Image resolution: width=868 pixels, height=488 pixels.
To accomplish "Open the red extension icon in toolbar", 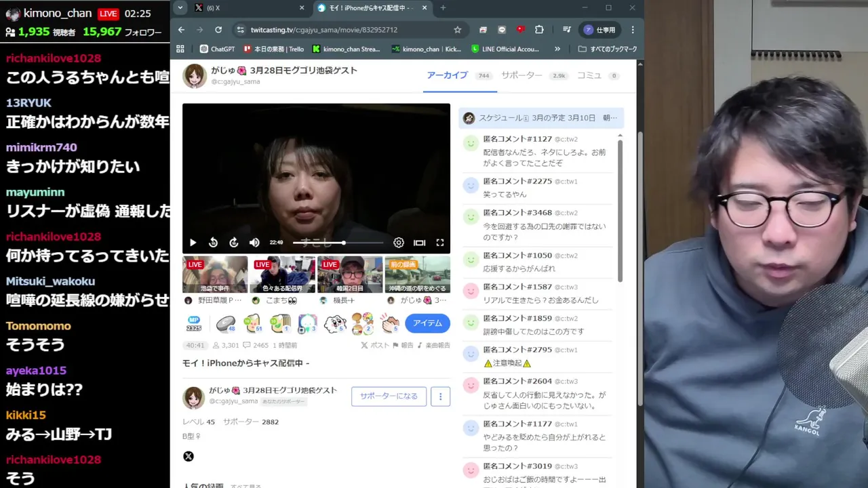I will point(520,30).
